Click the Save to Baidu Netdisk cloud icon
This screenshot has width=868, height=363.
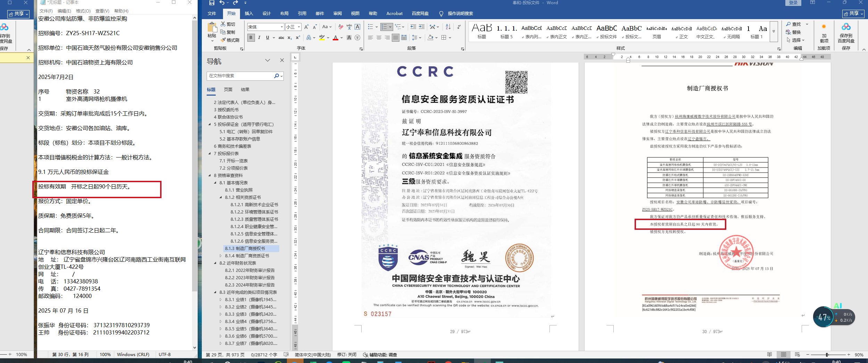[x=846, y=27]
